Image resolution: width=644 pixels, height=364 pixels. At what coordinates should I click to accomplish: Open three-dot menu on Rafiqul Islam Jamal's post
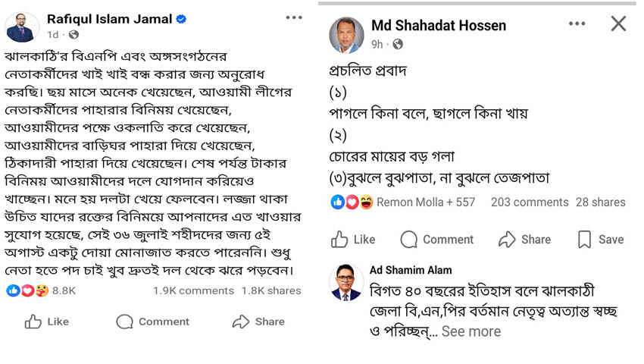pos(294,17)
